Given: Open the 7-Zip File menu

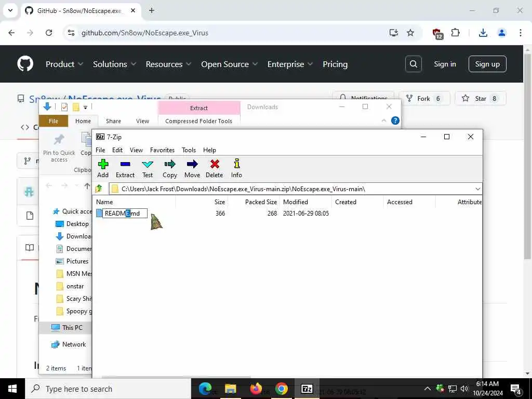Looking at the screenshot, I should [x=100, y=150].
